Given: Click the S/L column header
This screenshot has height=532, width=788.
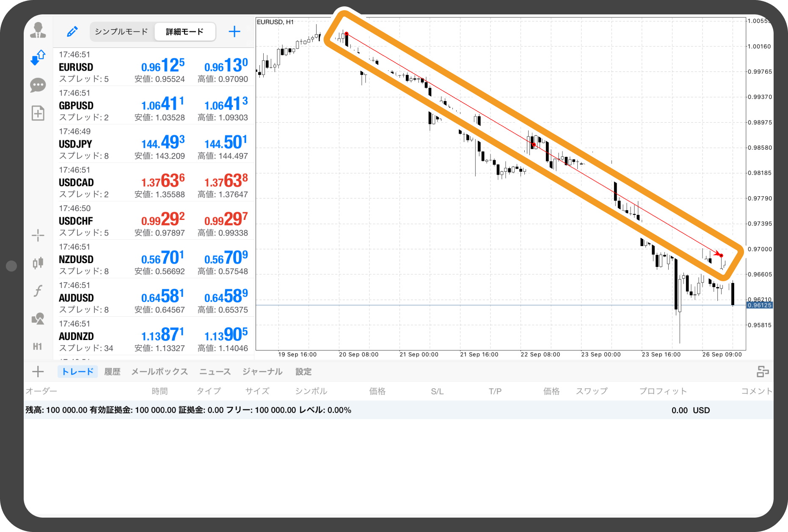Looking at the screenshot, I should tap(437, 391).
